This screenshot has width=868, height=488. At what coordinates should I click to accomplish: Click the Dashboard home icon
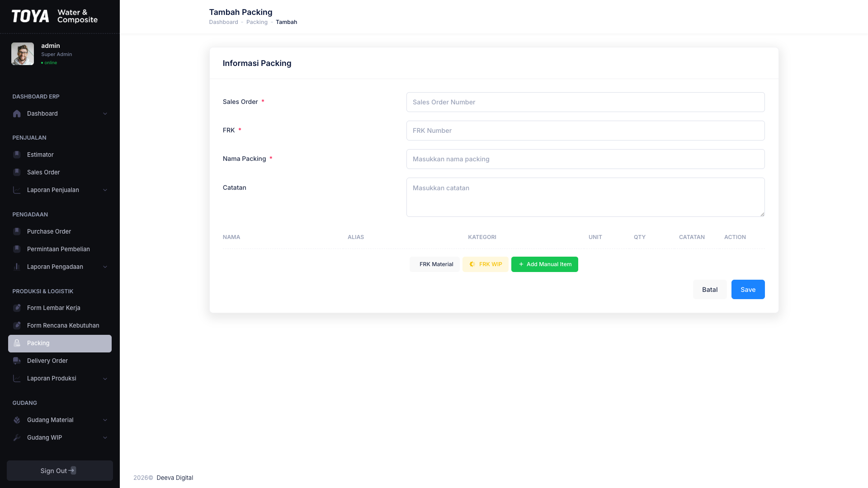(17, 114)
